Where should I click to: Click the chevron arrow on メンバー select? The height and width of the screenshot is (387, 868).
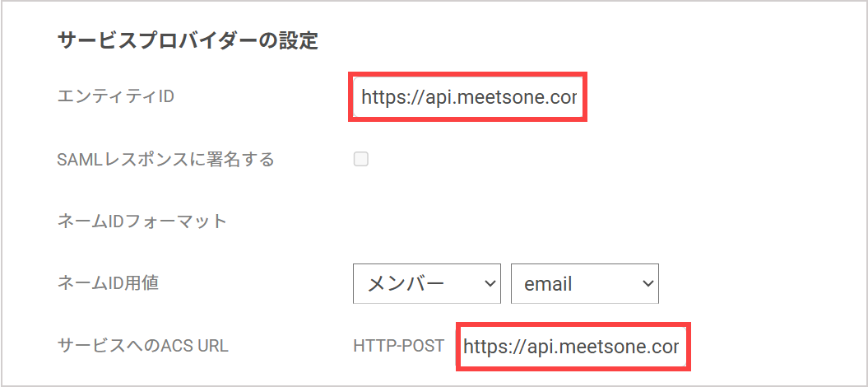click(x=489, y=283)
